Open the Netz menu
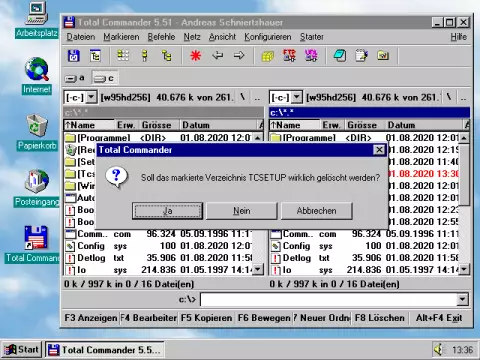480x360 pixels. click(x=192, y=37)
